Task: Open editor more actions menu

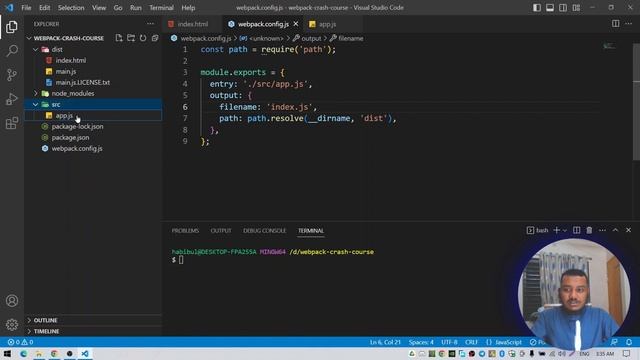Action: pyautogui.click(x=629, y=24)
